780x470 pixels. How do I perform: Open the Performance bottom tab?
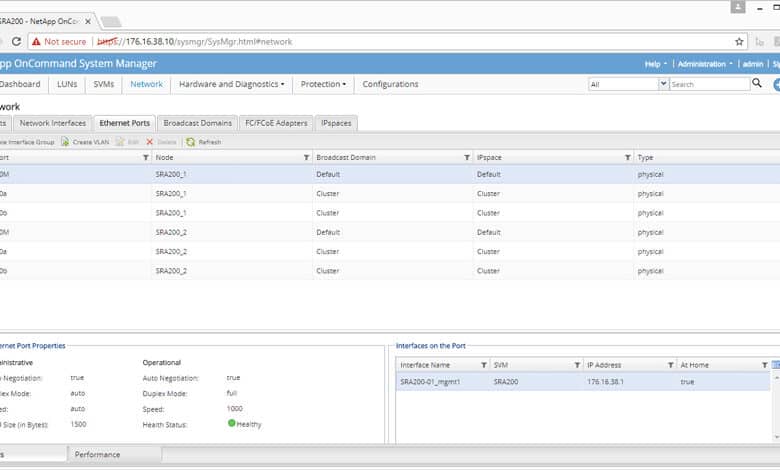pyautogui.click(x=98, y=455)
